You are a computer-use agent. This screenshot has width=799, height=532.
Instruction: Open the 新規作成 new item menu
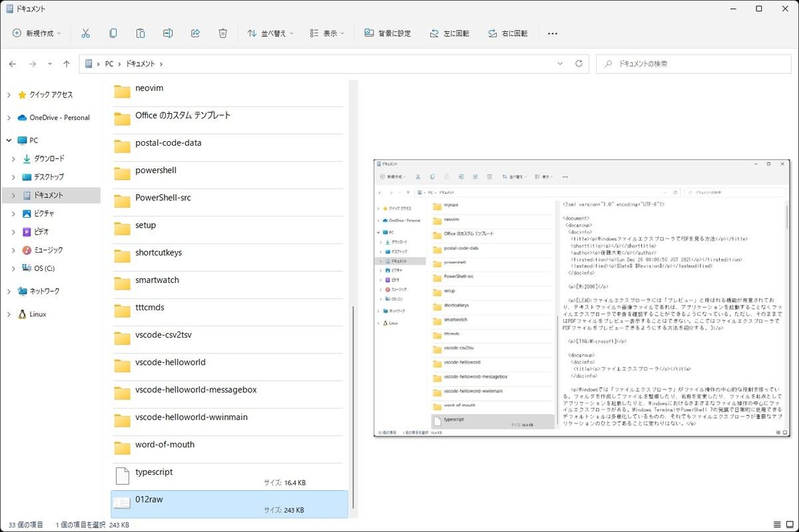(x=37, y=33)
